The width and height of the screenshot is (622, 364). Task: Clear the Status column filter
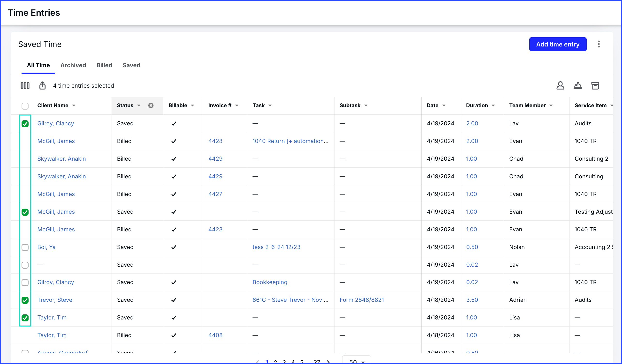(151, 106)
